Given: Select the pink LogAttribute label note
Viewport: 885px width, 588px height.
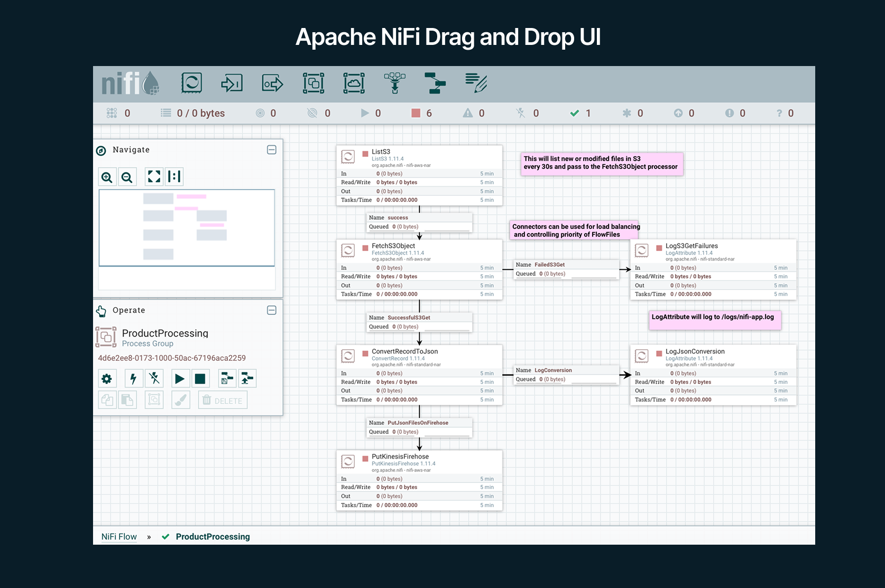Looking at the screenshot, I should coord(715,320).
